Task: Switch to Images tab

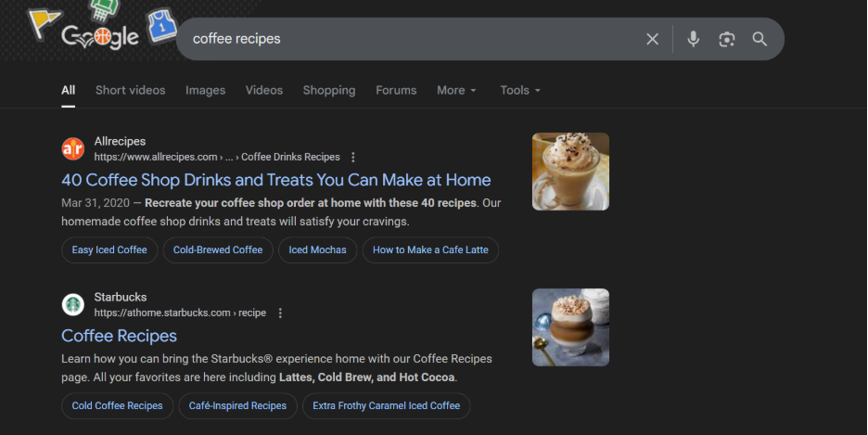Action: point(205,90)
